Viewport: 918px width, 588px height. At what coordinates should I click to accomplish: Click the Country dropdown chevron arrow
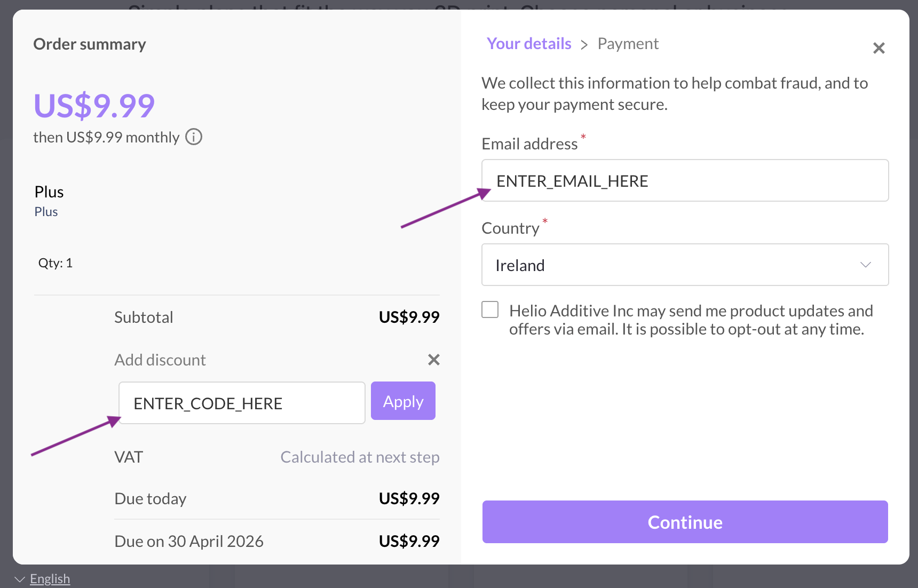[x=866, y=265]
